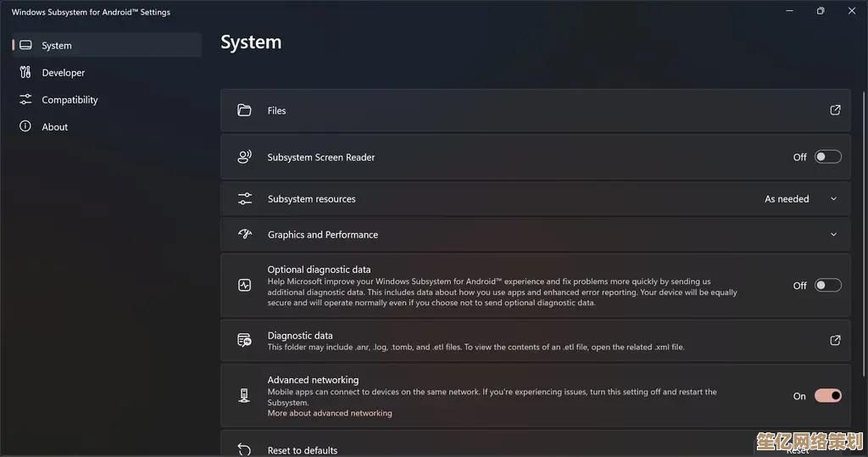Viewport: 868px width, 457px height.
Task: Click the Graphics and Performance gauge icon
Action: [x=244, y=235]
